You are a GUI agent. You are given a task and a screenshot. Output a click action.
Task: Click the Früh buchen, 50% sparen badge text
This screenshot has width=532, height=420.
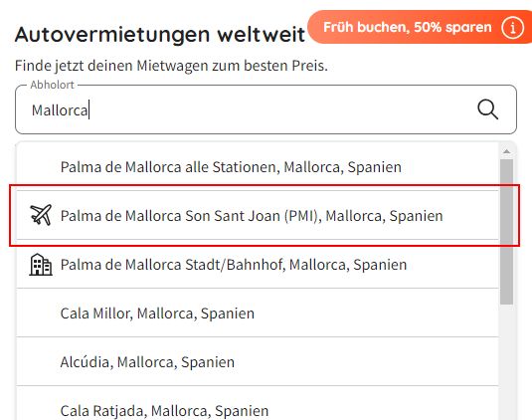click(x=408, y=27)
